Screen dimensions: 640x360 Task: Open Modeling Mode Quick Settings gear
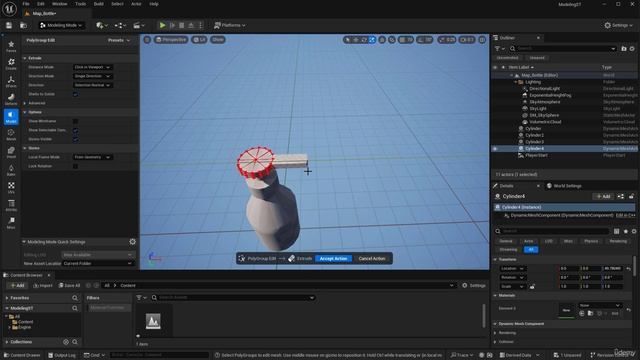tap(132, 242)
